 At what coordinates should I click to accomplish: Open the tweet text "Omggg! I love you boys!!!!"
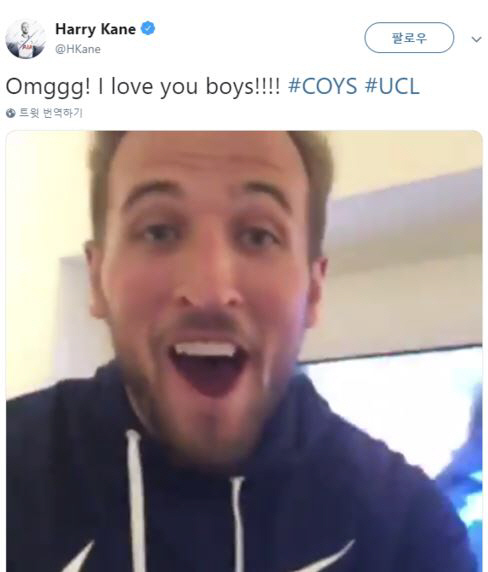(x=143, y=87)
